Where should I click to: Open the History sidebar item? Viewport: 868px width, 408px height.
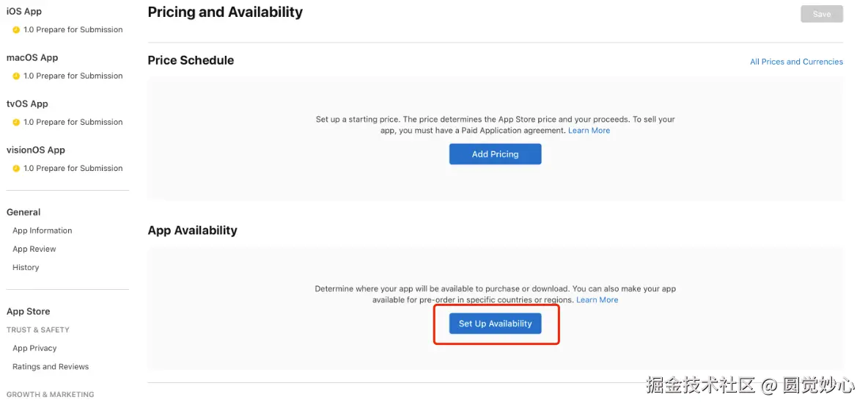point(26,268)
